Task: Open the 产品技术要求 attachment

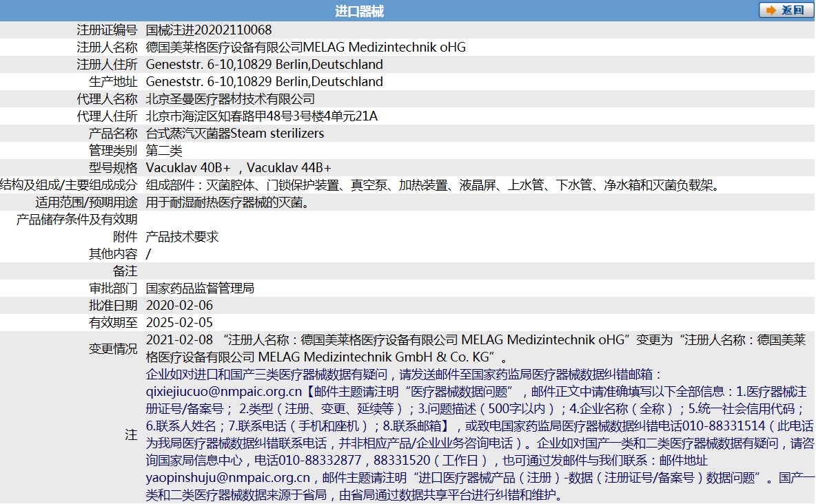Action: (x=182, y=237)
